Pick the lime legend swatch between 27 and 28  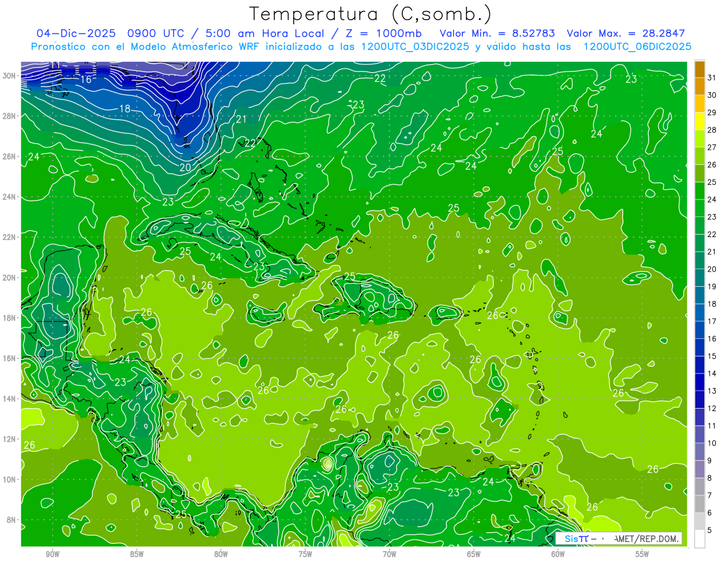[x=699, y=139]
